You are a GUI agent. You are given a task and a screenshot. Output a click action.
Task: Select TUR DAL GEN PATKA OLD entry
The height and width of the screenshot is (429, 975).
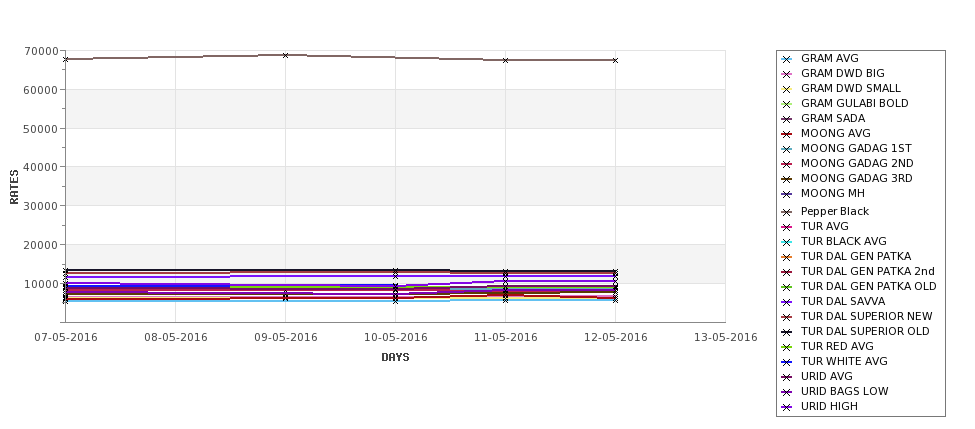coord(859,286)
